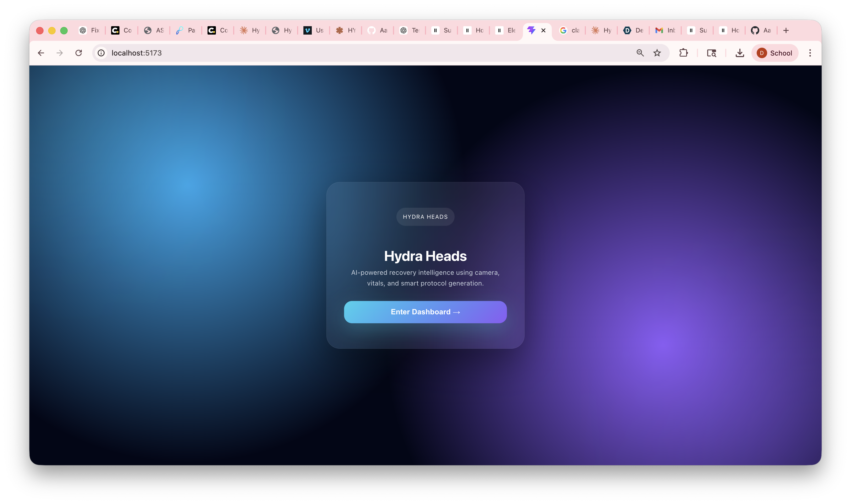The height and width of the screenshot is (504, 851).
Task: View site information icon beside URL
Action: click(x=101, y=53)
